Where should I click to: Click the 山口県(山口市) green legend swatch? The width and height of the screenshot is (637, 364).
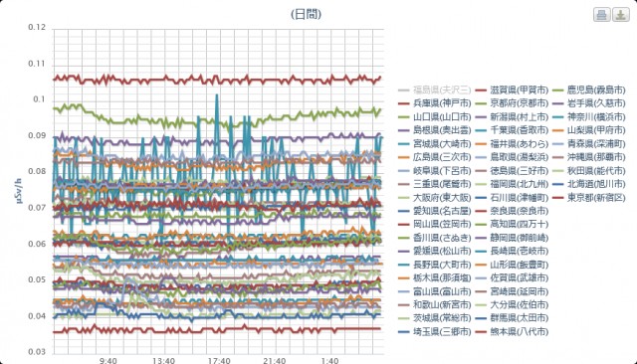(404, 117)
